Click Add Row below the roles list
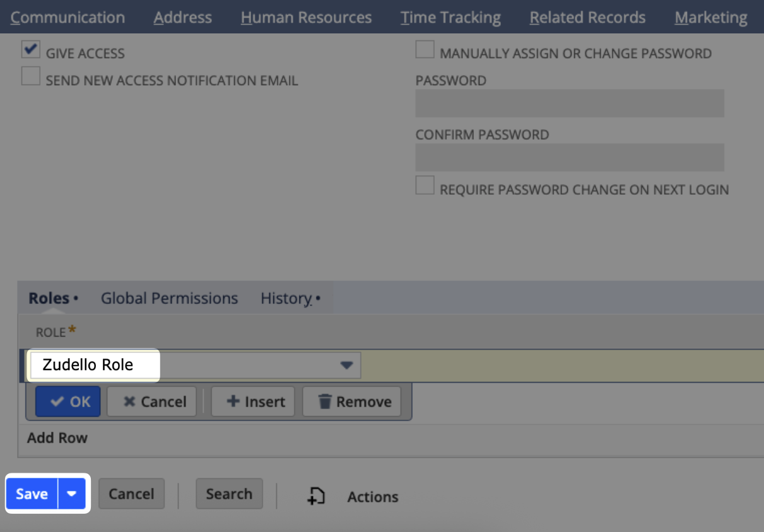764x532 pixels. pyautogui.click(x=57, y=437)
